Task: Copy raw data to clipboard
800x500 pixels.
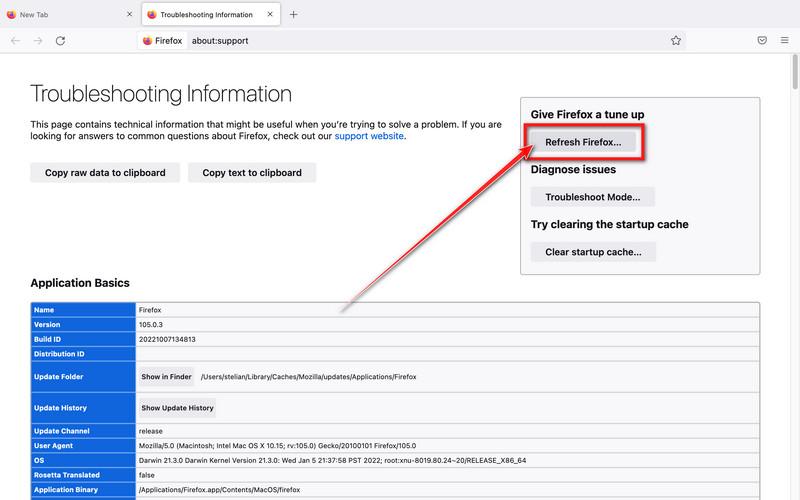Action: 105,172
